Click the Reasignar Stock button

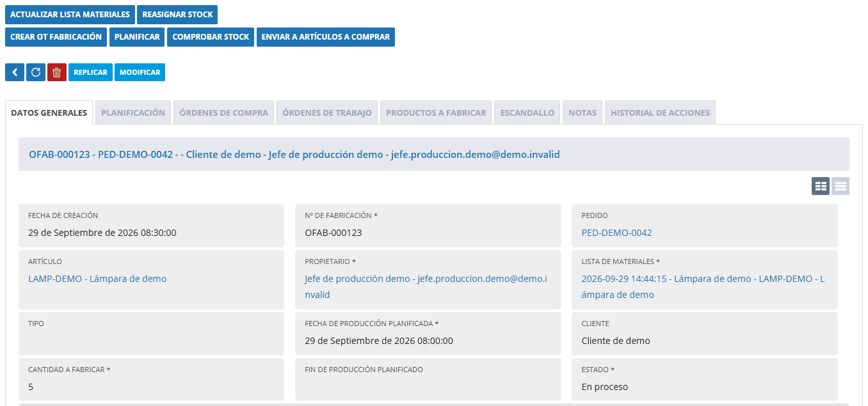(x=177, y=15)
